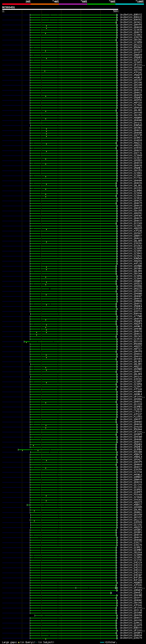Open hit UniRef100_B9HYR2
Viewport: 146px width, 644px height.
tap(131, 20)
